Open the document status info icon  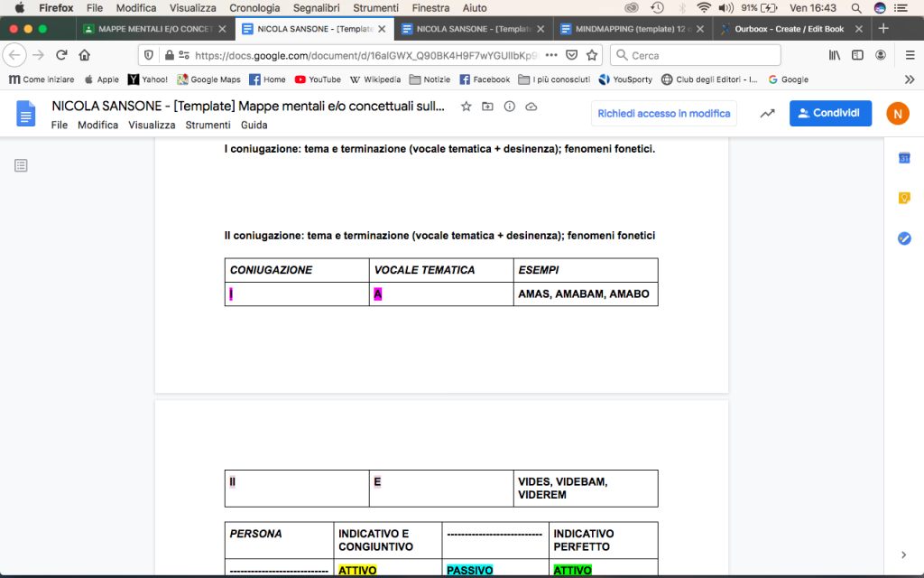tap(510, 107)
